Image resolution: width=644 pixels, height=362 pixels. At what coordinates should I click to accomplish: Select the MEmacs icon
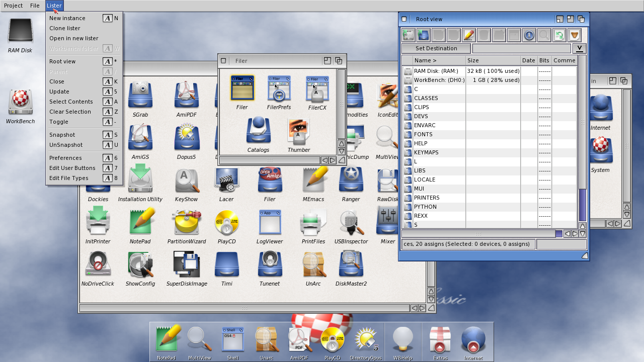[x=313, y=184]
